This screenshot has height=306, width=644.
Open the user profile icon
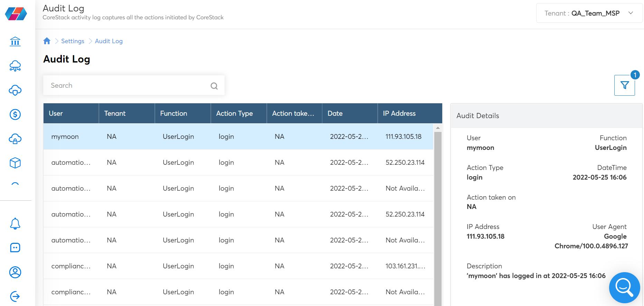pos(15,272)
